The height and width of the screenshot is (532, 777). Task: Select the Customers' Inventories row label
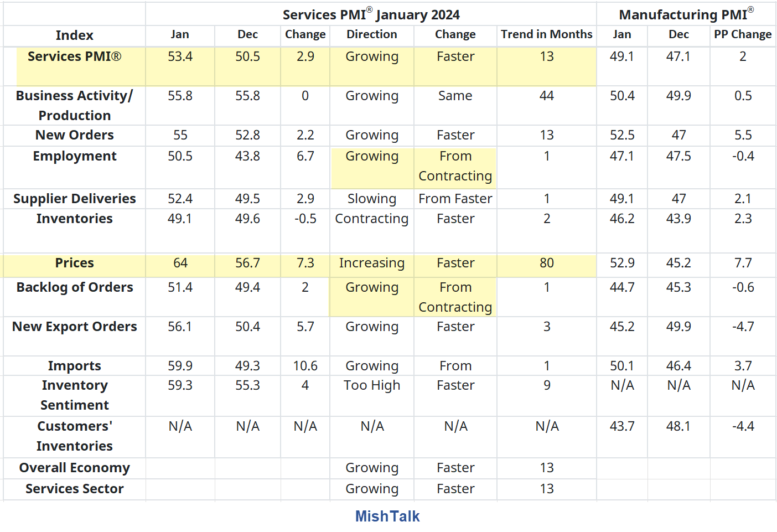pyautogui.click(x=74, y=436)
